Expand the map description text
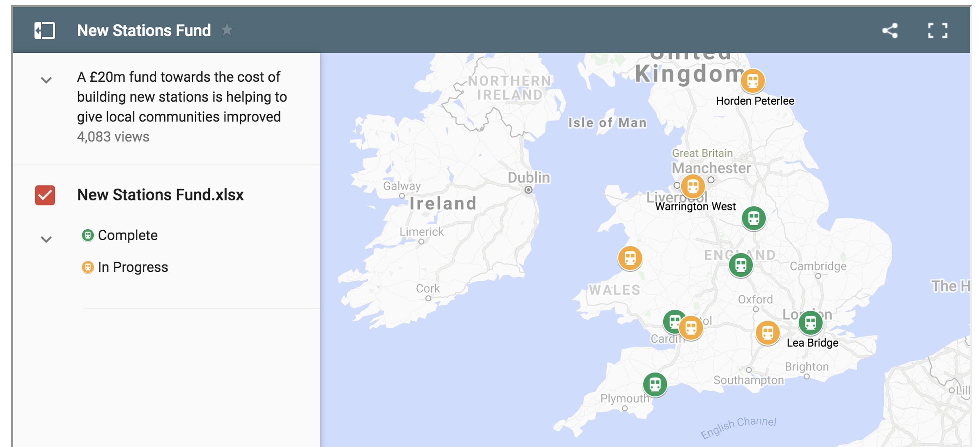This screenshot has width=980, height=447. pos(46,80)
